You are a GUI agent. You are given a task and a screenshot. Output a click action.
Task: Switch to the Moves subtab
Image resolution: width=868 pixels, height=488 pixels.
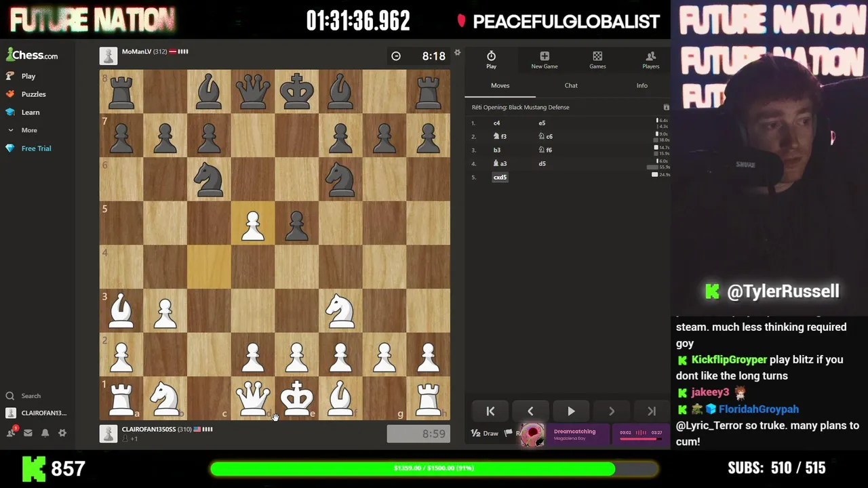pyautogui.click(x=500, y=85)
